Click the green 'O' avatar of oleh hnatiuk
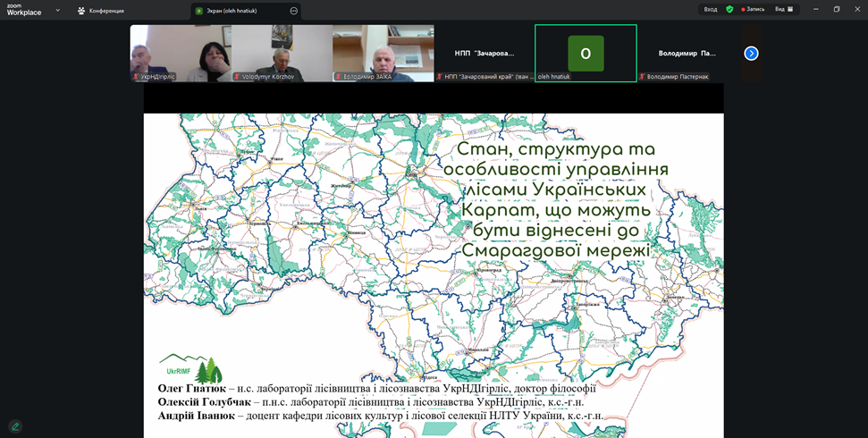This screenshot has width=868, height=438. [586, 54]
